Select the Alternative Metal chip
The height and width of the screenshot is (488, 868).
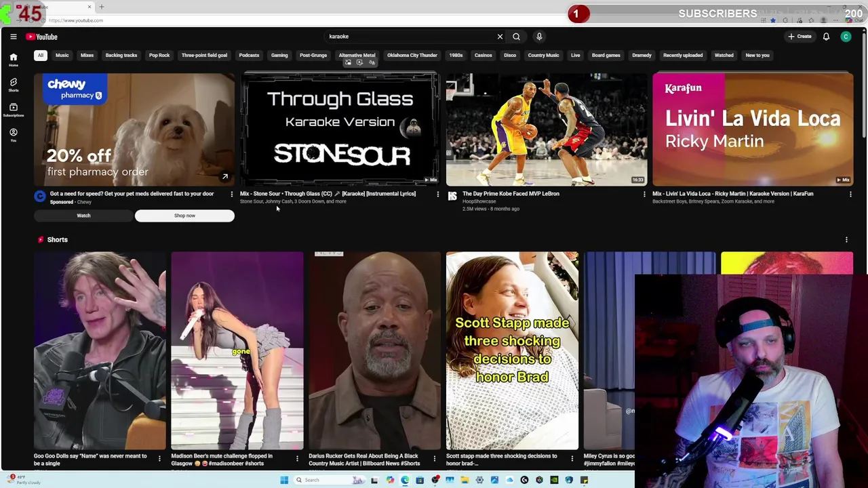point(357,56)
